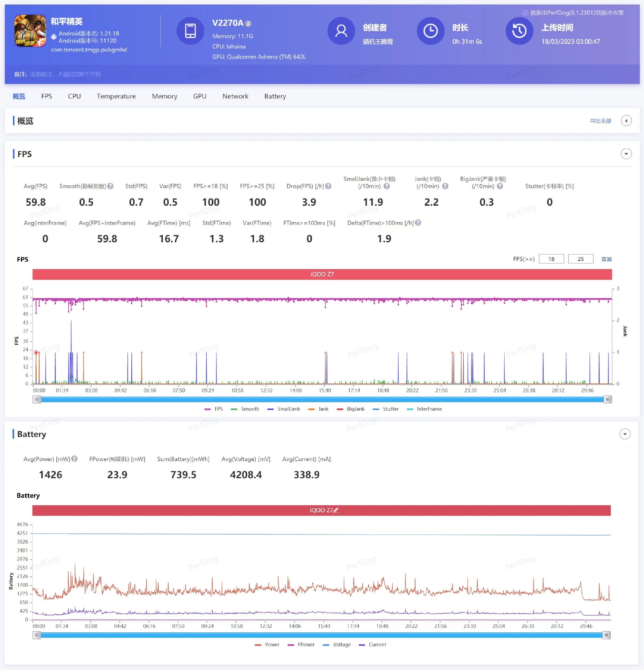The image size is (644, 670).
Task: Click the package name com.tencent.tmgp.pubgmhd
Action: tap(89, 50)
